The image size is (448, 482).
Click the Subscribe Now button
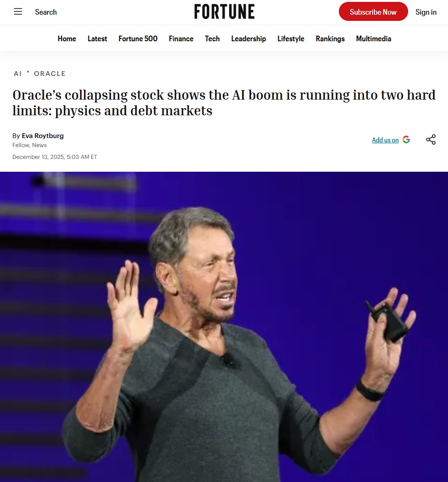(x=373, y=12)
